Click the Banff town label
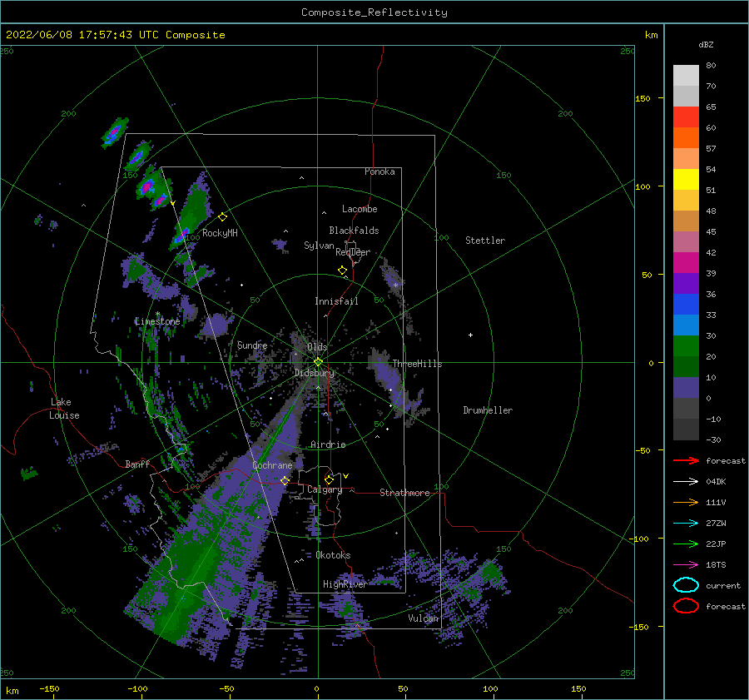Image resolution: width=749 pixels, height=700 pixels. click(137, 464)
